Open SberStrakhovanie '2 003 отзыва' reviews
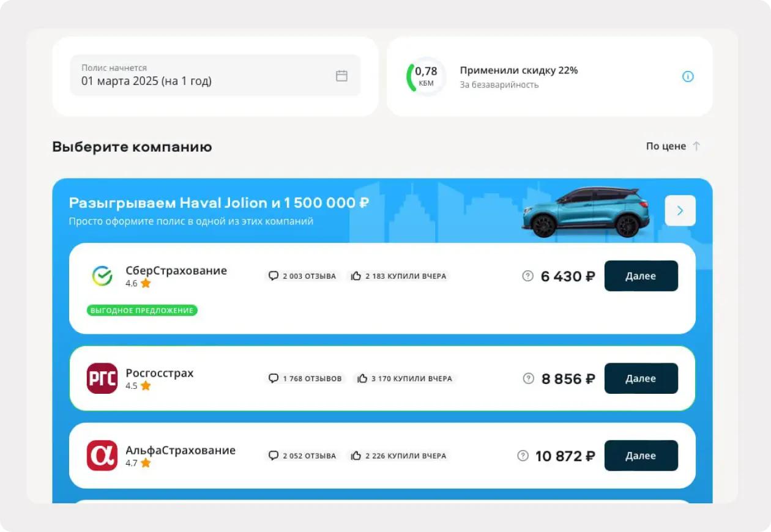Viewport: 771px width, 532px height. (303, 276)
